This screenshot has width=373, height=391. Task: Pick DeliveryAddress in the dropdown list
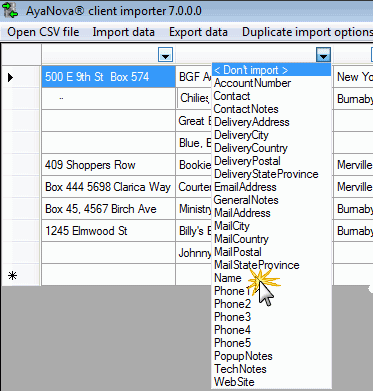(271, 122)
